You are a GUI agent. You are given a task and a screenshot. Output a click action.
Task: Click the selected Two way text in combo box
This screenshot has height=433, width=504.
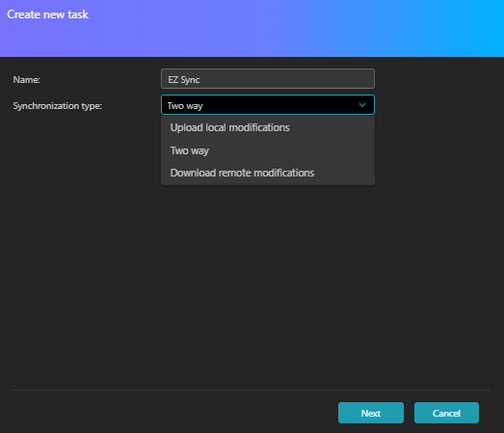[x=185, y=106]
